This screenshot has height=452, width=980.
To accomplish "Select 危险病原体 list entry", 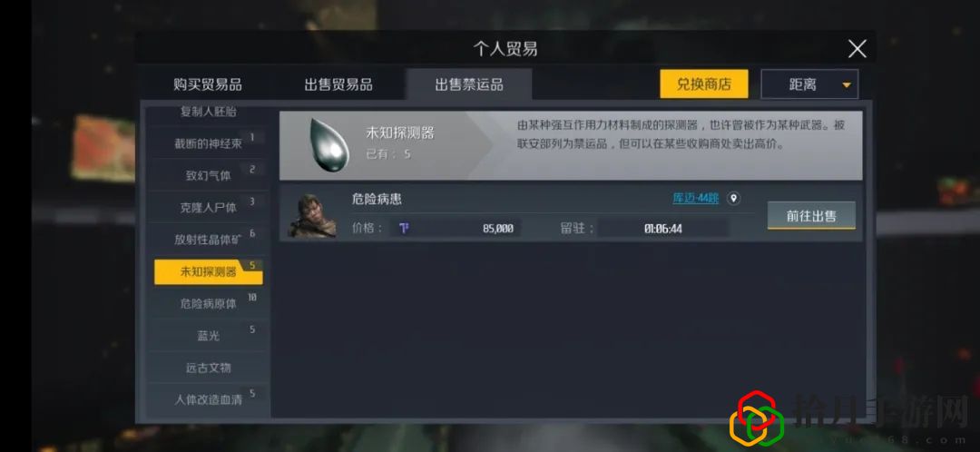I will click(x=208, y=303).
